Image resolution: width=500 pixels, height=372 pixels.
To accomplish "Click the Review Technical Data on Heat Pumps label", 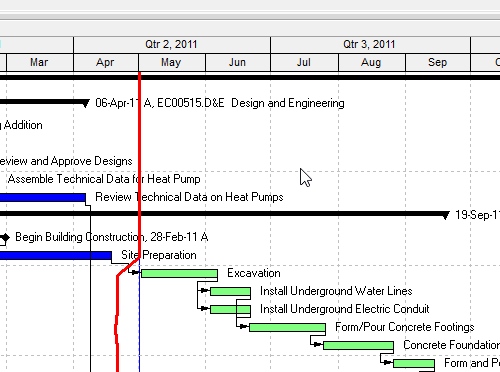I will coord(189,197).
